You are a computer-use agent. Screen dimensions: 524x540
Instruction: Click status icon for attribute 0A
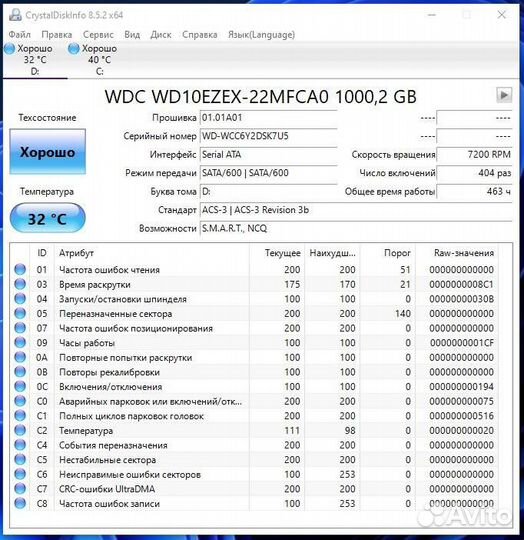pyautogui.click(x=20, y=357)
